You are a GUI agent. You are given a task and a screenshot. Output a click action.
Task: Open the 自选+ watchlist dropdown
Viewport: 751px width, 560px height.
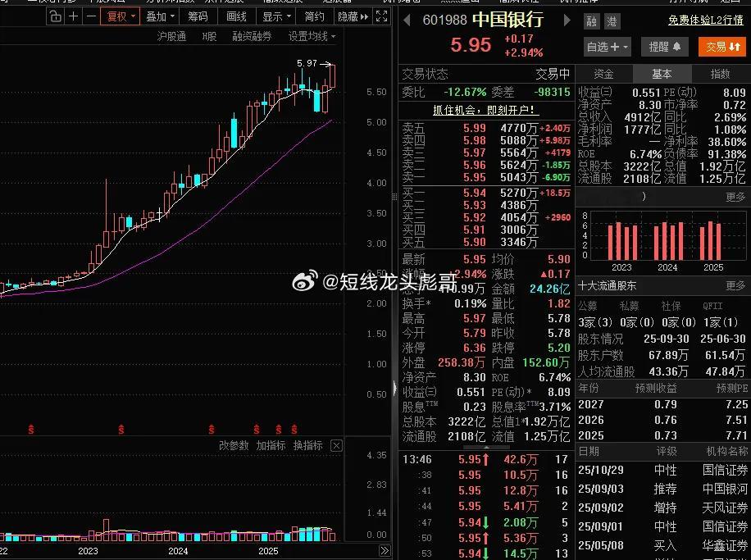[608, 47]
